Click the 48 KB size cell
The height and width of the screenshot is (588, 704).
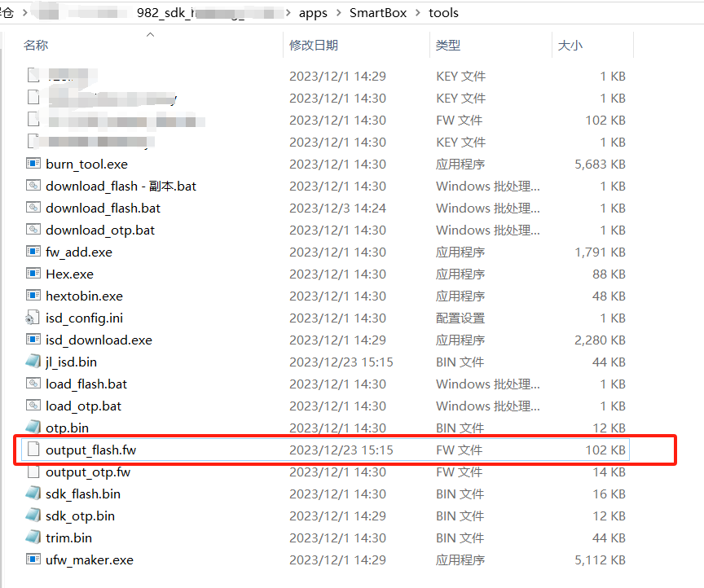tap(609, 296)
